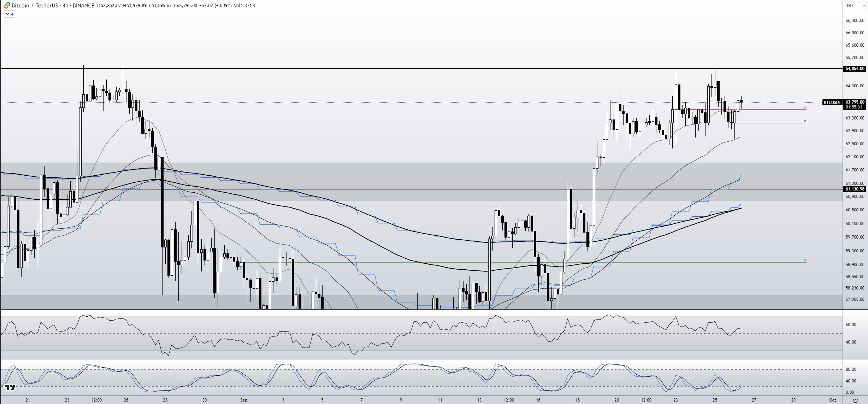The image size is (868, 404).
Task: Click the black D level marker
Action: pyautogui.click(x=805, y=121)
